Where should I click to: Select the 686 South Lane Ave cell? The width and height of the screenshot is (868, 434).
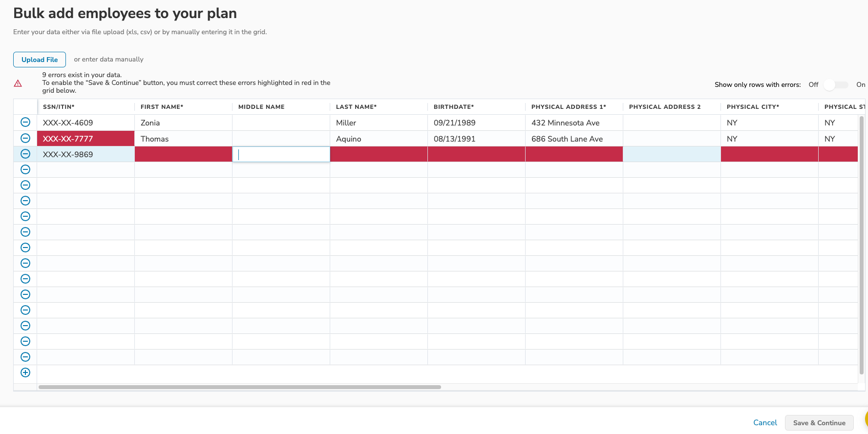point(573,139)
